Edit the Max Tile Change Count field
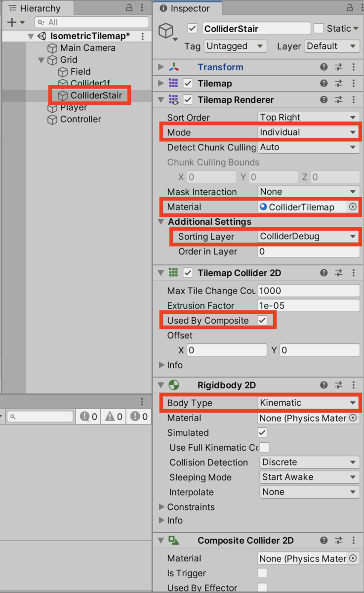The height and width of the screenshot is (593, 364). coord(309,291)
